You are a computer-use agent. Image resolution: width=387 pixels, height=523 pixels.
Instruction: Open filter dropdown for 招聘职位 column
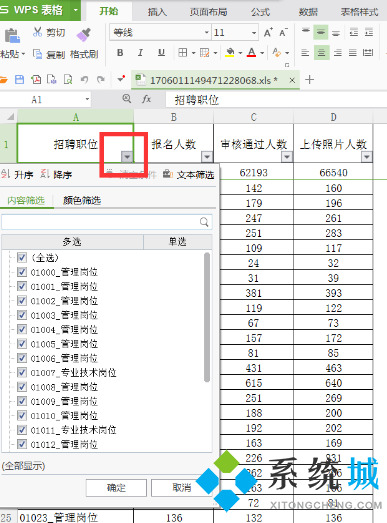coord(127,156)
